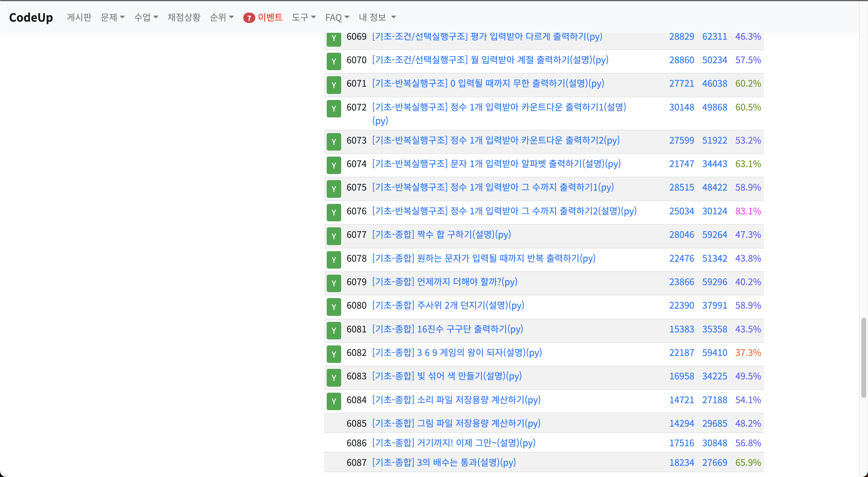Click the 83.1% success rate of problem 6076

(x=748, y=211)
